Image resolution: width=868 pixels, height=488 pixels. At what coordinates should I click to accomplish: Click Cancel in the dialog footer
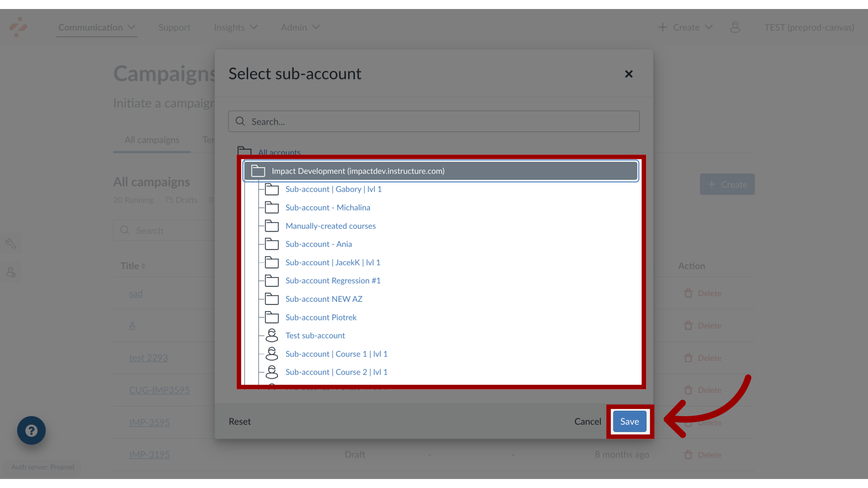(x=587, y=421)
